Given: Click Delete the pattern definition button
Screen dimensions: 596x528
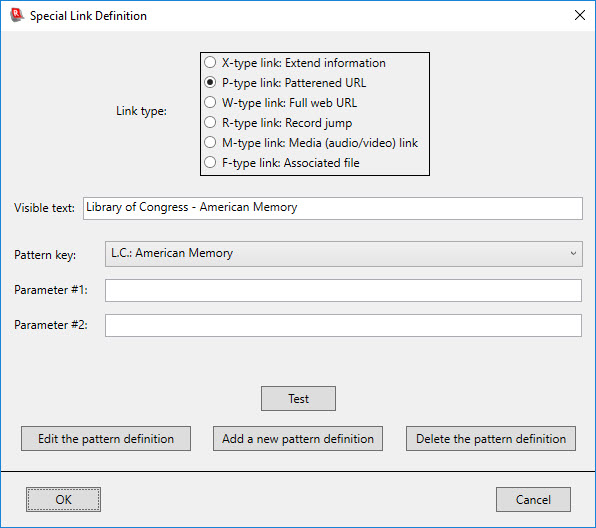Looking at the screenshot, I should point(491,438).
